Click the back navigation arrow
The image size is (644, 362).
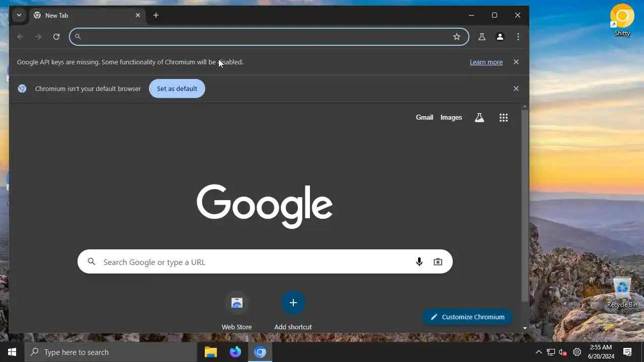[20, 37]
